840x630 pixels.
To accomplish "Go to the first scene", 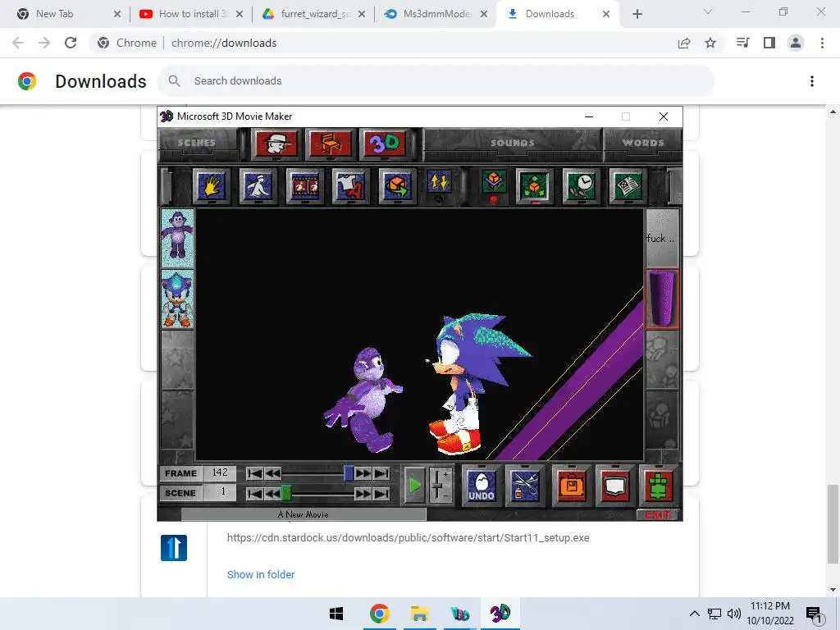I will [254, 493].
